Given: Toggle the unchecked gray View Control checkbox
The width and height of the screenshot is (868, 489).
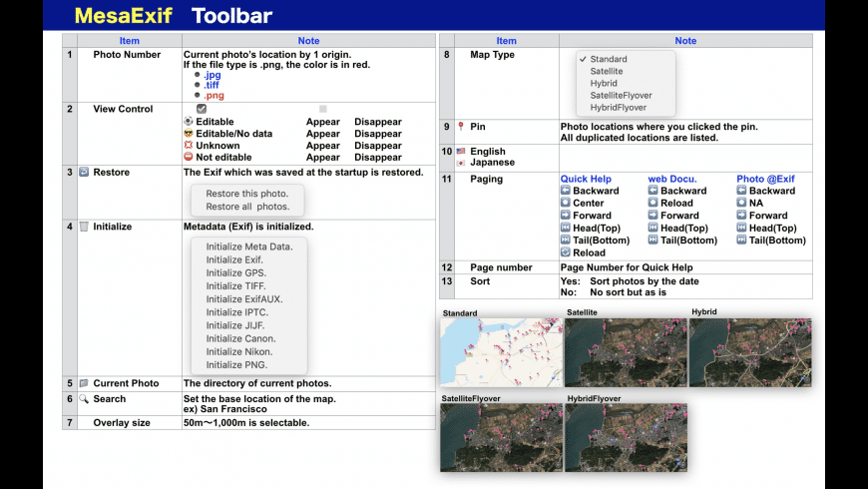Looking at the screenshot, I should [322, 109].
